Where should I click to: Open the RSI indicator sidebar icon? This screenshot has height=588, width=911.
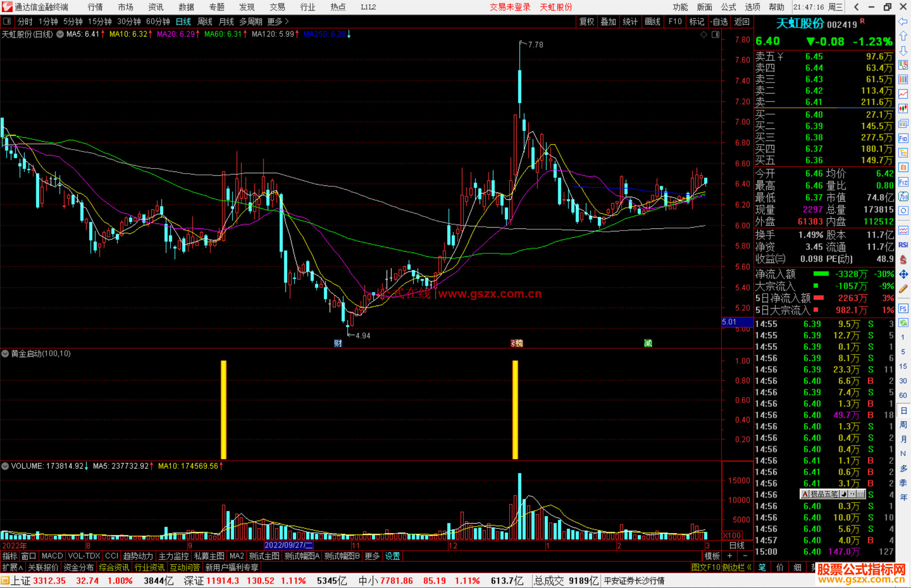point(903,245)
